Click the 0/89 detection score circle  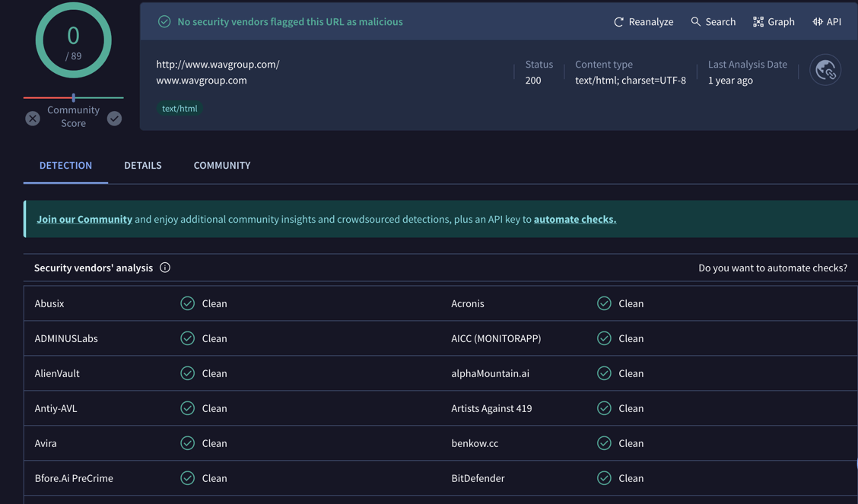[73, 40]
